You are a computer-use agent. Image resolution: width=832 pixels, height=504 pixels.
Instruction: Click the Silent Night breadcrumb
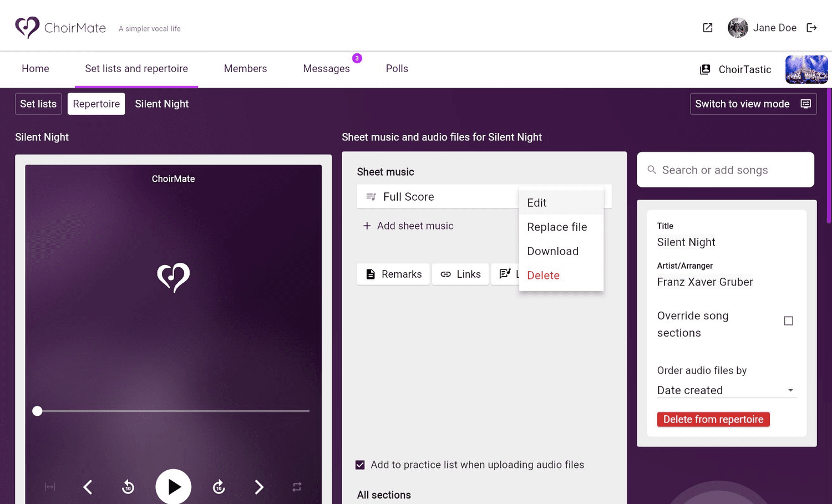pyautogui.click(x=162, y=104)
